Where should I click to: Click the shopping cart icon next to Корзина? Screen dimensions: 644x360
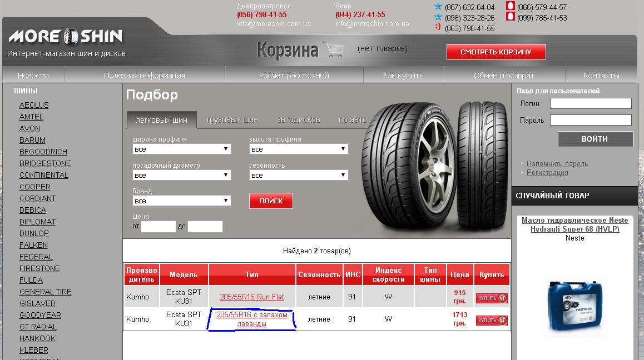click(x=334, y=50)
